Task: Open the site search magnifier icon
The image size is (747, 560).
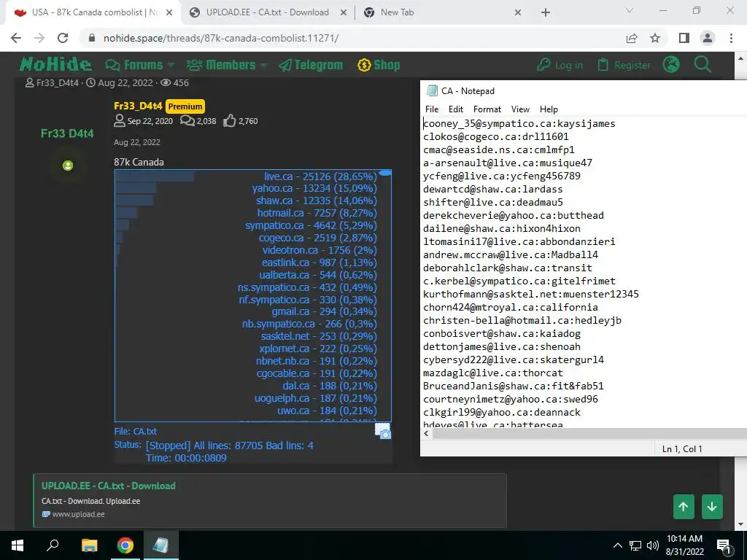Action: 703,64
